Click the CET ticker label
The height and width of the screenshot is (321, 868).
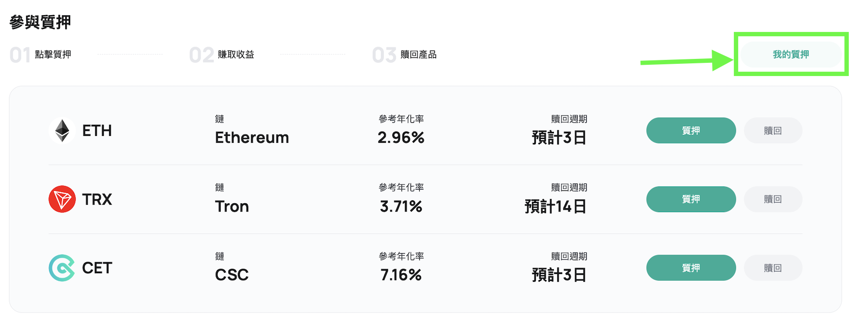coord(97,268)
